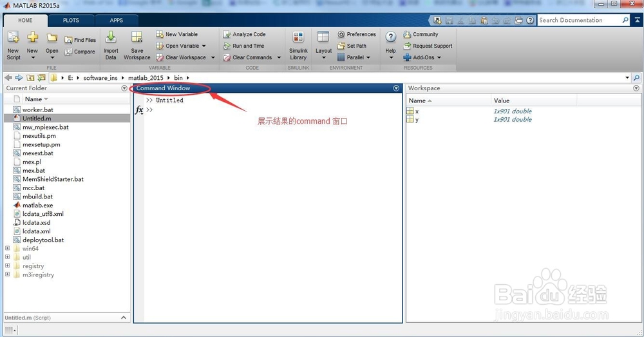
Task: Collapse the Untitled.m details panel
Action: 124,318
